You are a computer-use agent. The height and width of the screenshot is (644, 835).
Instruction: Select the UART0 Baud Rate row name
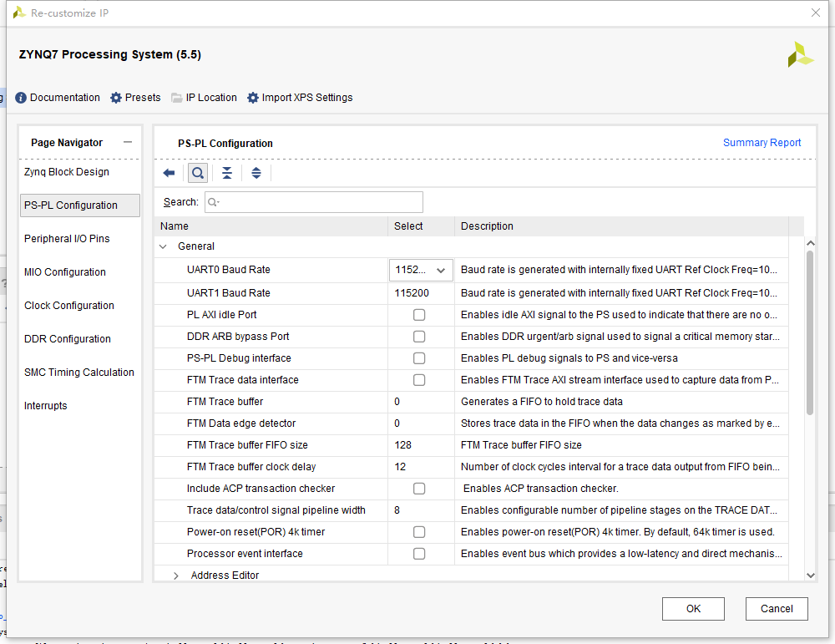(x=229, y=270)
